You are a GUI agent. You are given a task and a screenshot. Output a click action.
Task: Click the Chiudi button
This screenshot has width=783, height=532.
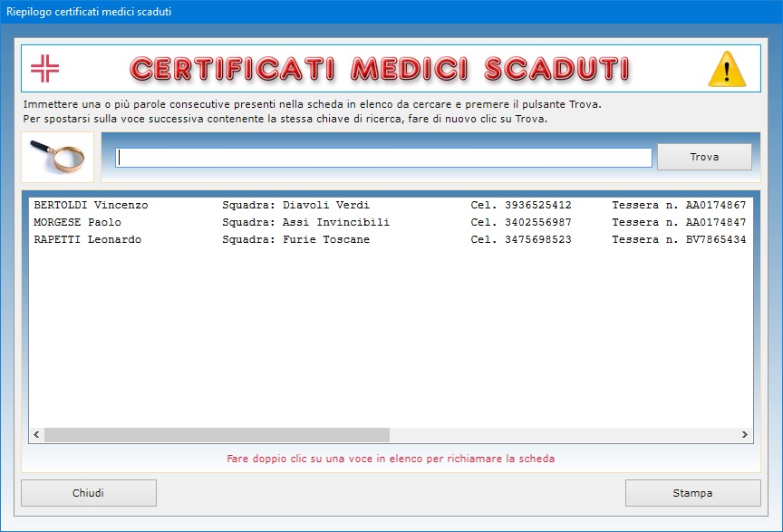(89, 493)
